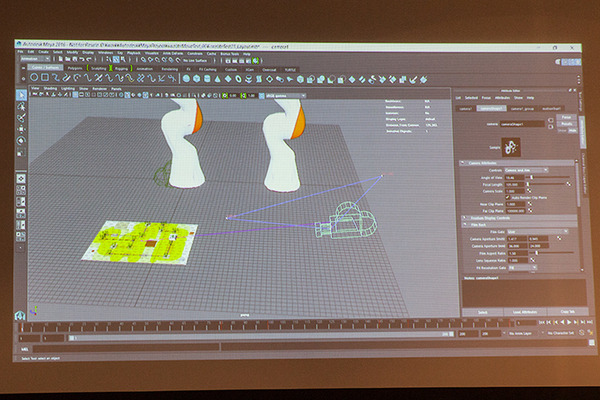
Task: Select the green camera object in viewport
Action: pos(346,220)
